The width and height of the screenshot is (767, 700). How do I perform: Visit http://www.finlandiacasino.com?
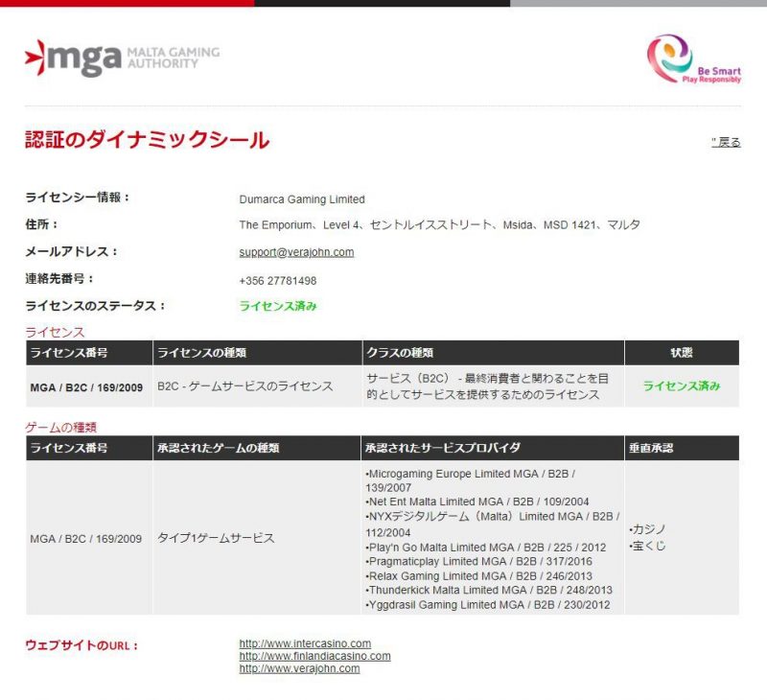(314, 656)
